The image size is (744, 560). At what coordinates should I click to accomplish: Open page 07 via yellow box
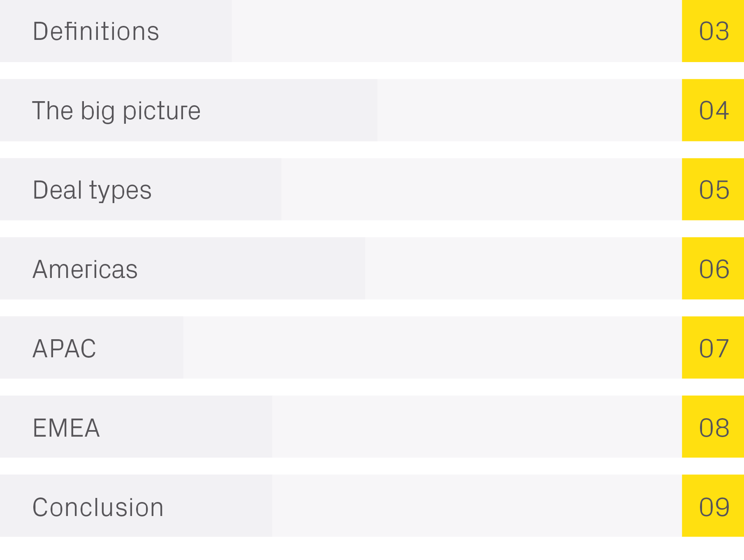(x=713, y=348)
